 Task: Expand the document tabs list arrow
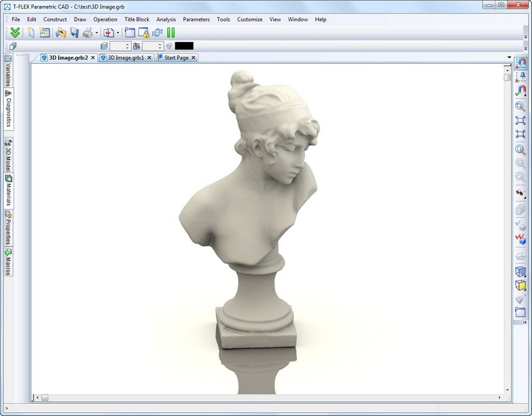(509, 57)
